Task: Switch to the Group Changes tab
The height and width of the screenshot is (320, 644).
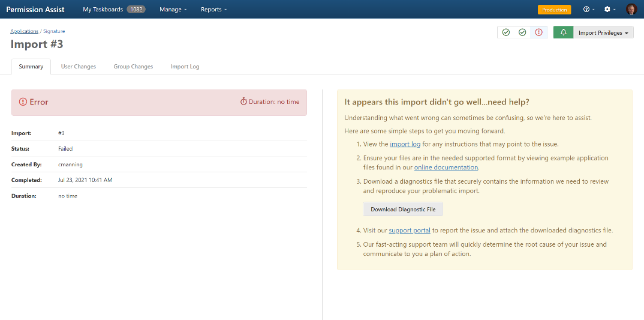Action: click(x=133, y=67)
